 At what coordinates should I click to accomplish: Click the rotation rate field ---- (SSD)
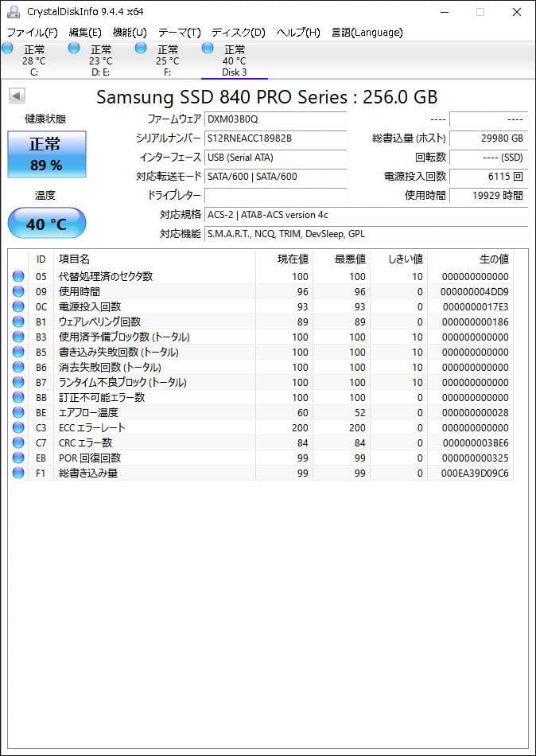point(489,158)
